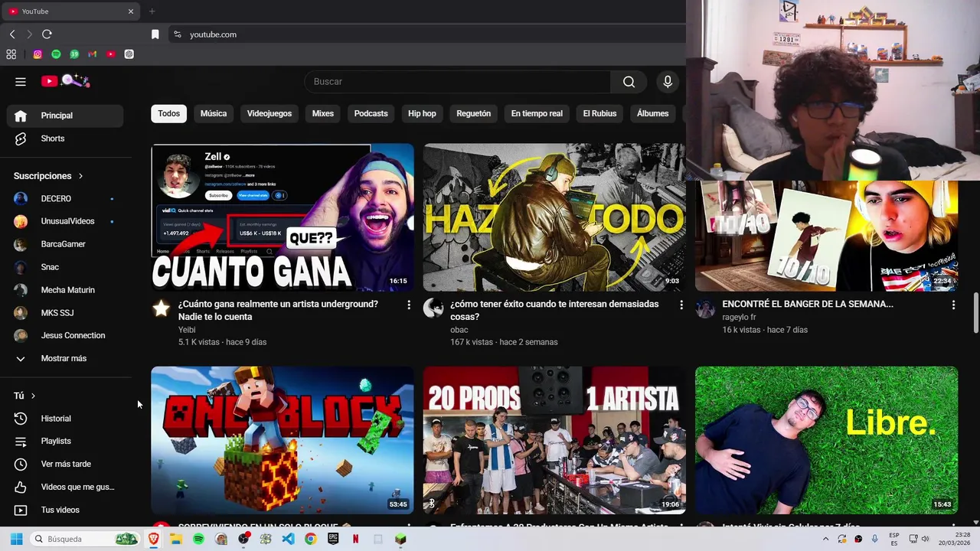This screenshot has width=980, height=551.
Task: Play the Libre. green grass thumbnail
Action: [826, 440]
